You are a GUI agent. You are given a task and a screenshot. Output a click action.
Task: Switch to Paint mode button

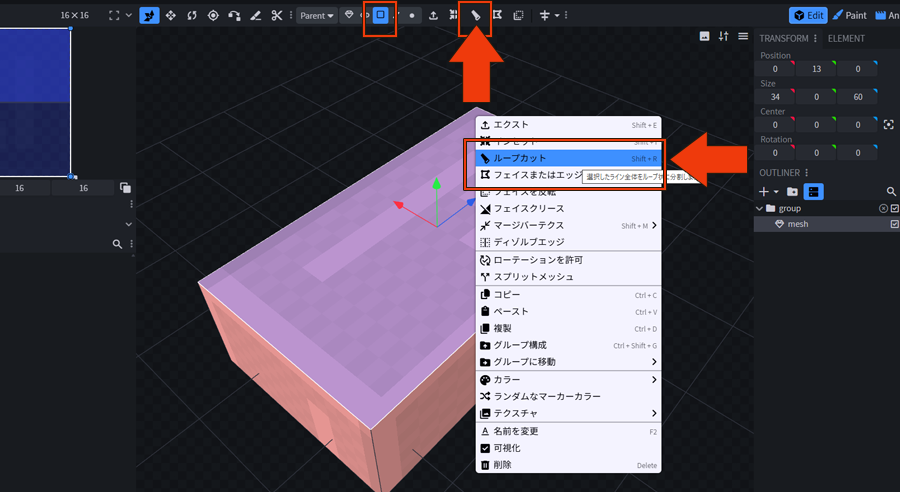850,16
